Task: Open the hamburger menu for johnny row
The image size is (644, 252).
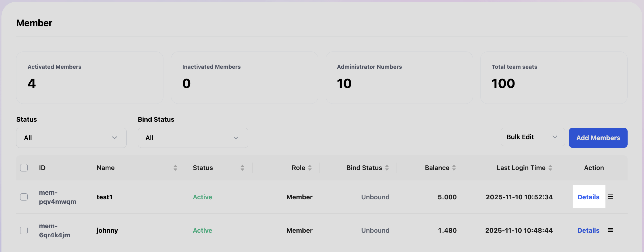Action: [610, 230]
